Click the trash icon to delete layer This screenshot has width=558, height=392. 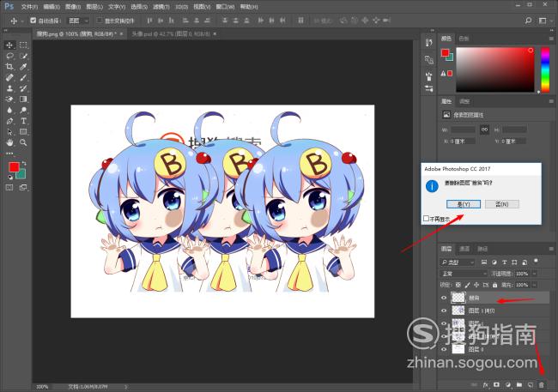[x=542, y=385]
